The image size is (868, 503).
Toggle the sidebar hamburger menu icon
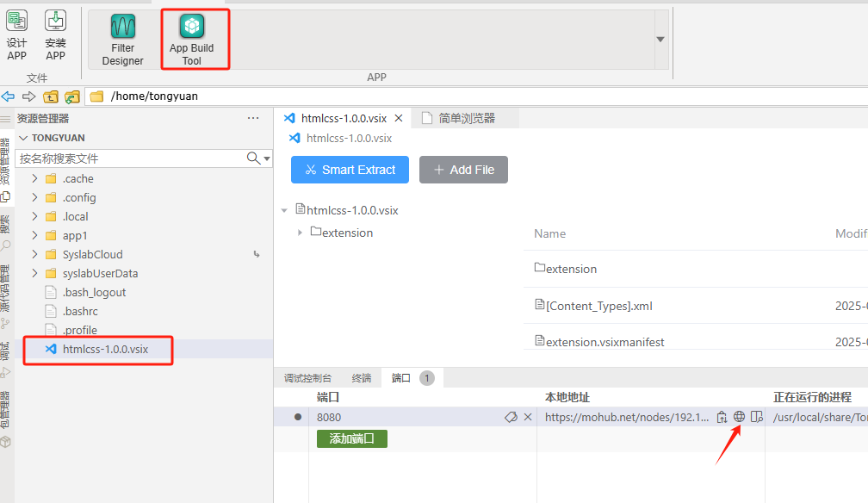tap(5, 119)
